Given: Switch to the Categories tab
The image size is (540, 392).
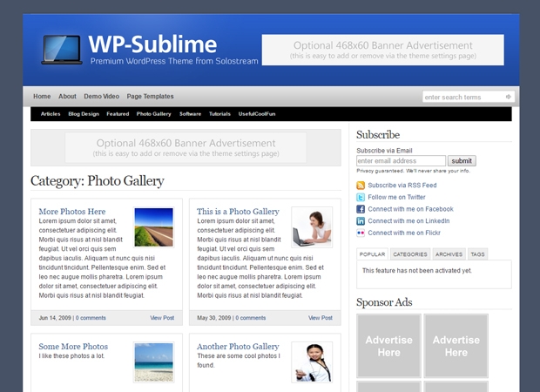Looking at the screenshot, I should tap(410, 254).
